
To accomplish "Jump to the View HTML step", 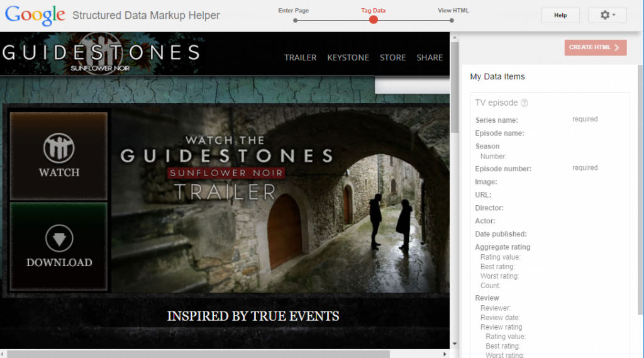I will [x=453, y=11].
